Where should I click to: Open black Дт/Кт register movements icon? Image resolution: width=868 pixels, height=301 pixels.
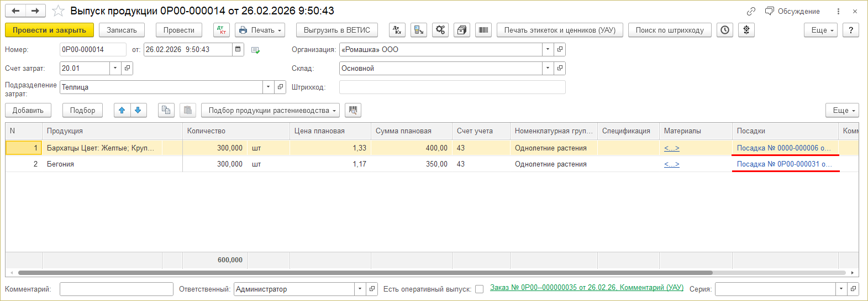pos(397,30)
